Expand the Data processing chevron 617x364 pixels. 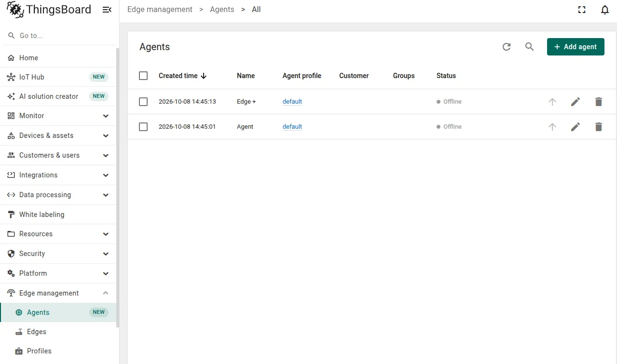click(106, 195)
